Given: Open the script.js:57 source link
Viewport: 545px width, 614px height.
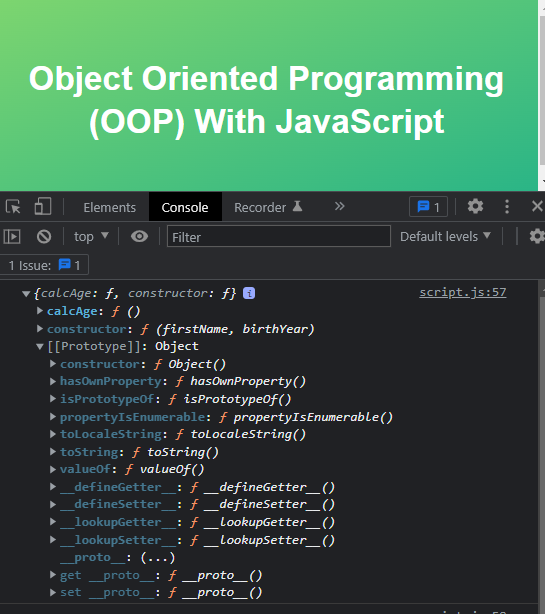Looking at the screenshot, I should click(x=462, y=292).
